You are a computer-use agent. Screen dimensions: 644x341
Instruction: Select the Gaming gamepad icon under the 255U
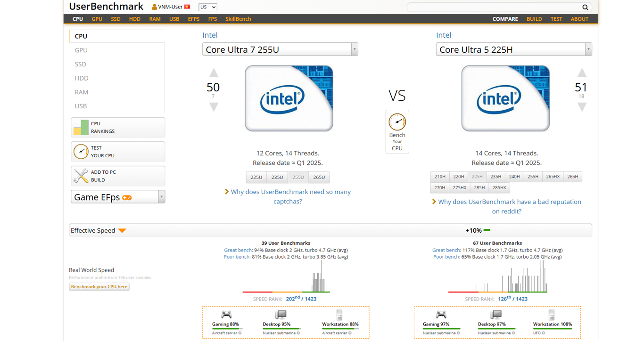click(x=226, y=315)
